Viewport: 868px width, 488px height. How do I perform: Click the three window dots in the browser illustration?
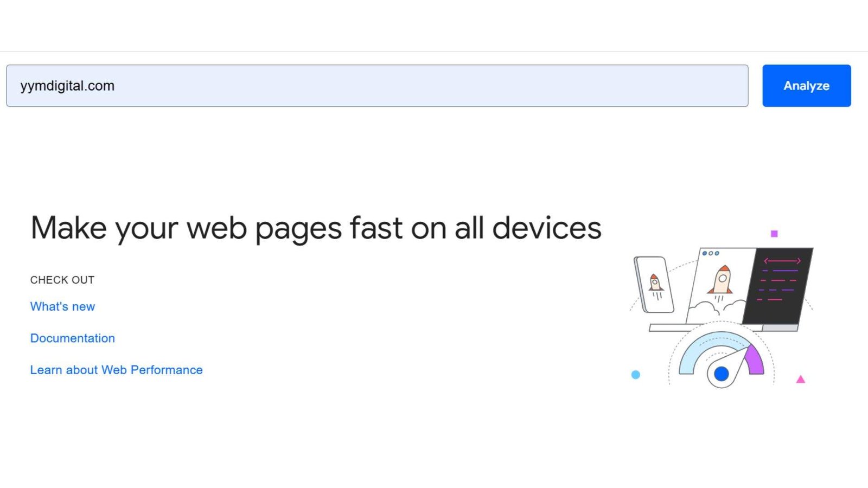pyautogui.click(x=711, y=253)
